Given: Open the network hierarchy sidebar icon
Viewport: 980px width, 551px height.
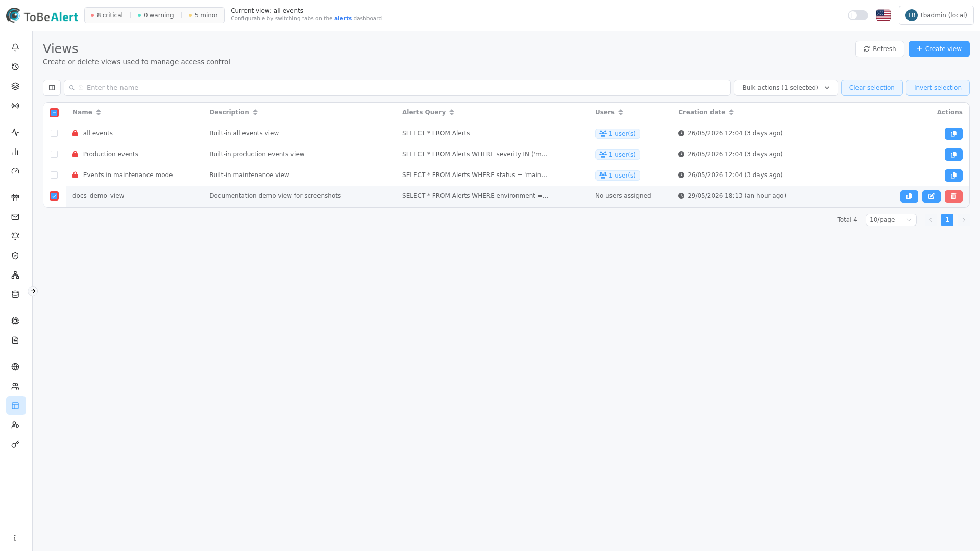Looking at the screenshot, I should click(15, 275).
